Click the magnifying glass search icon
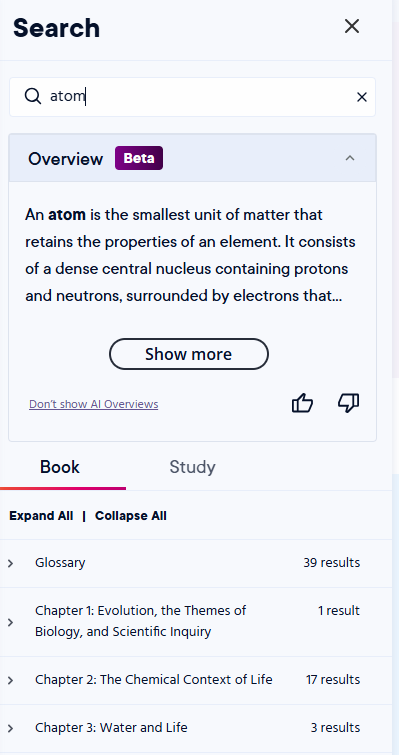Screen dimensions: 399x755 pos(33,96)
